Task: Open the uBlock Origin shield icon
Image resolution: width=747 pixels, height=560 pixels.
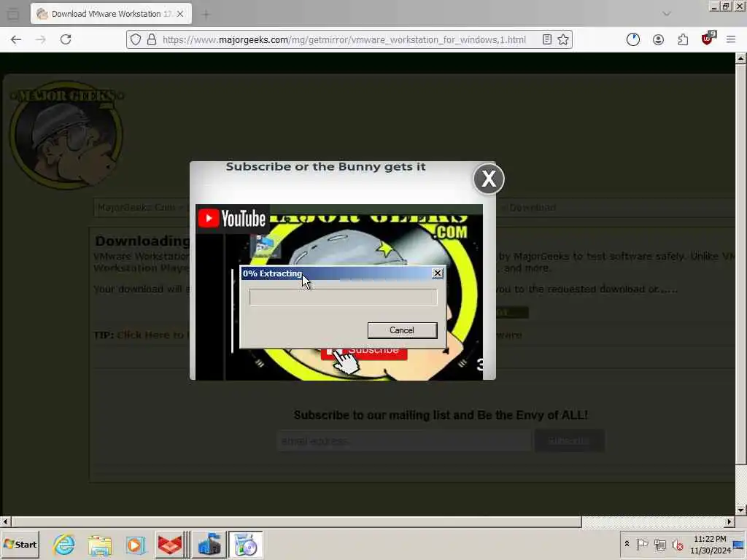Action: pos(708,39)
